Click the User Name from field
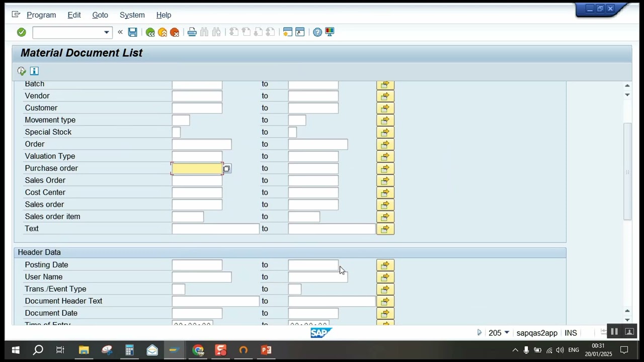This screenshot has height=362, width=644. click(202, 277)
